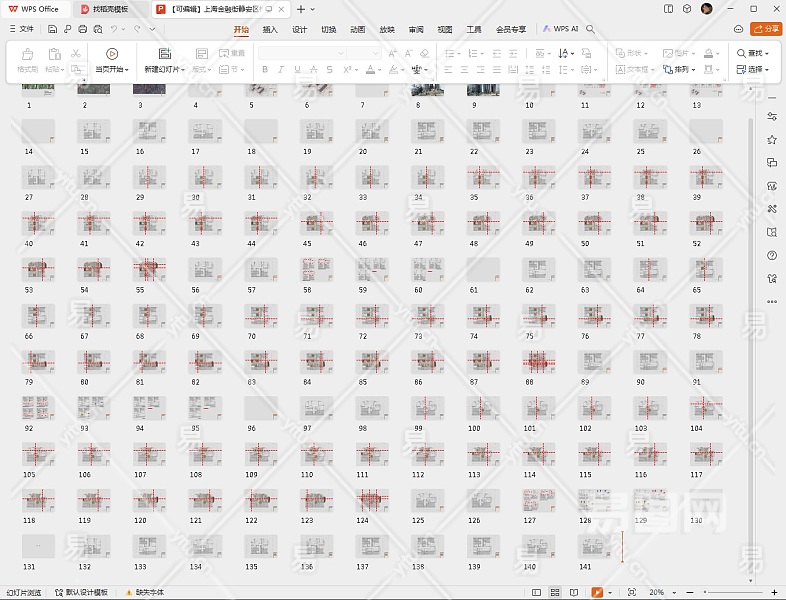786x600 pixels.
Task: Expand the 查找 (Find) dropdown
Action: pos(754,53)
